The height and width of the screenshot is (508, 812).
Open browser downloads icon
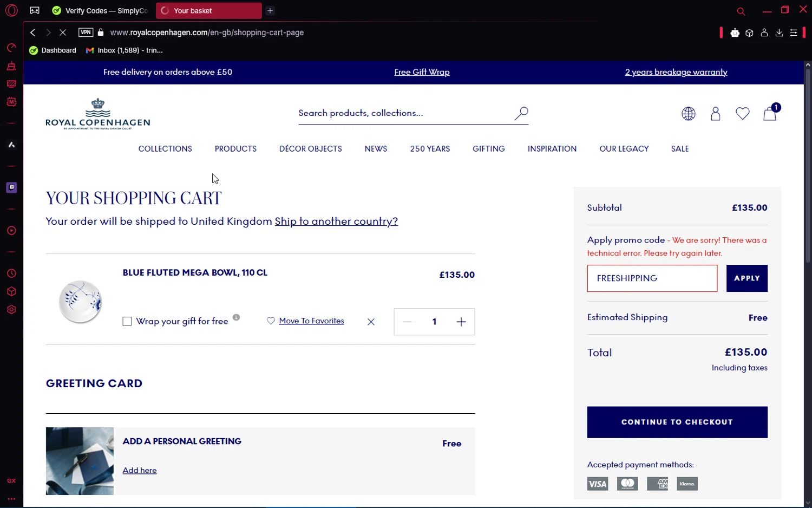point(779,32)
